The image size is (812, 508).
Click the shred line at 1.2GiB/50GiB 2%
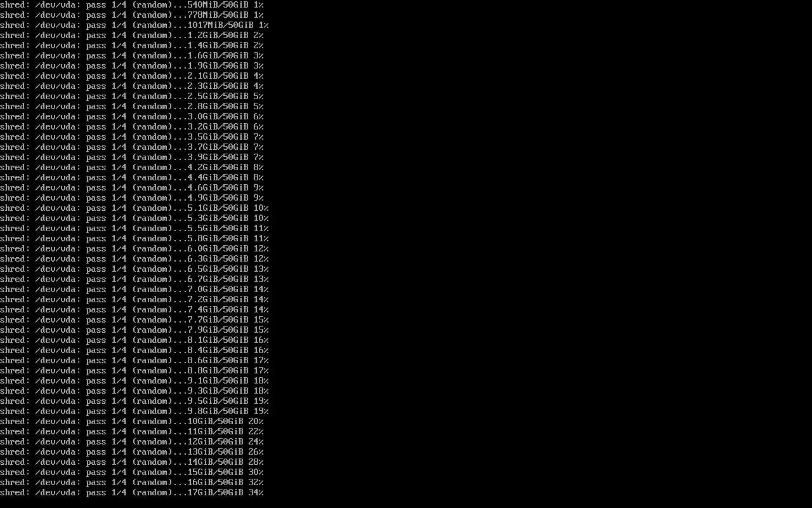(x=132, y=35)
